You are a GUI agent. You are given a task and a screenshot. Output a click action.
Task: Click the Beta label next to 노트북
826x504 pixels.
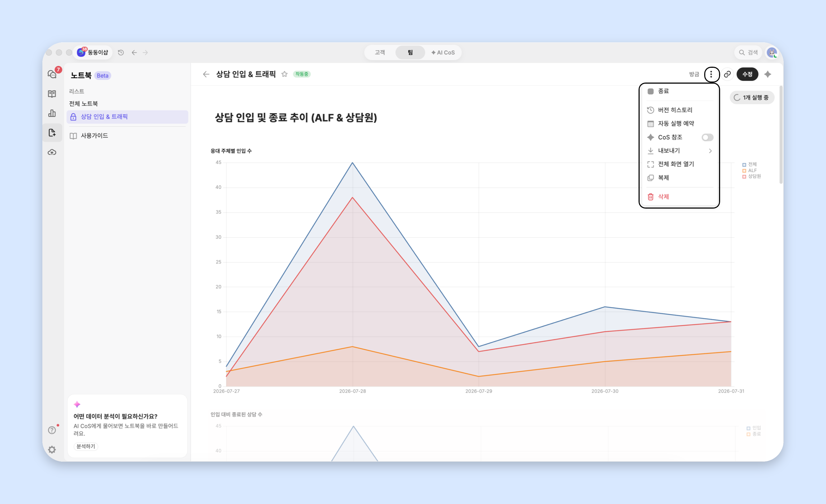click(x=102, y=76)
